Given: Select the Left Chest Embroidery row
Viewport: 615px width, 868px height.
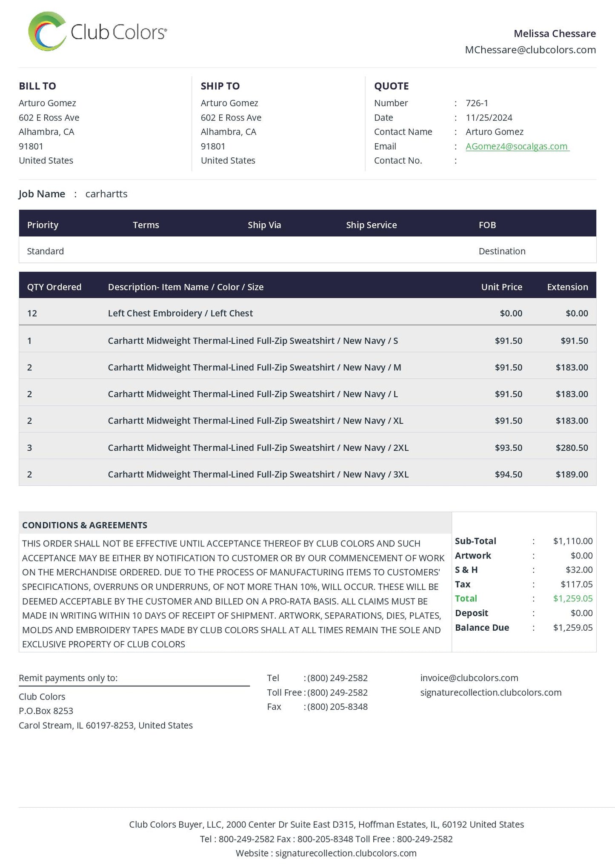Looking at the screenshot, I should coord(307,313).
